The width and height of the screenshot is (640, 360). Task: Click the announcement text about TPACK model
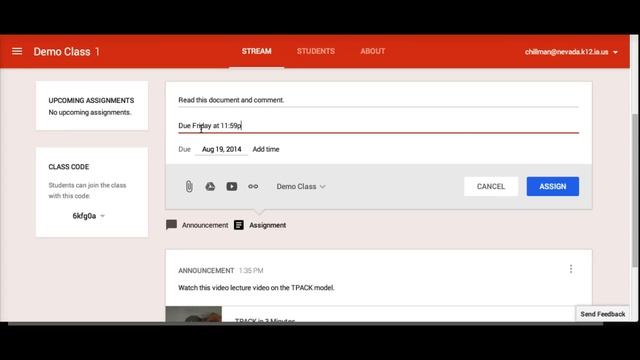(256, 288)
